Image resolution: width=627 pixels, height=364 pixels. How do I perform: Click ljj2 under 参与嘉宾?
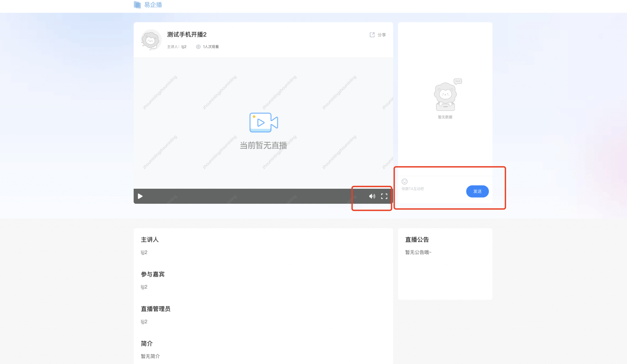point(144,287)
